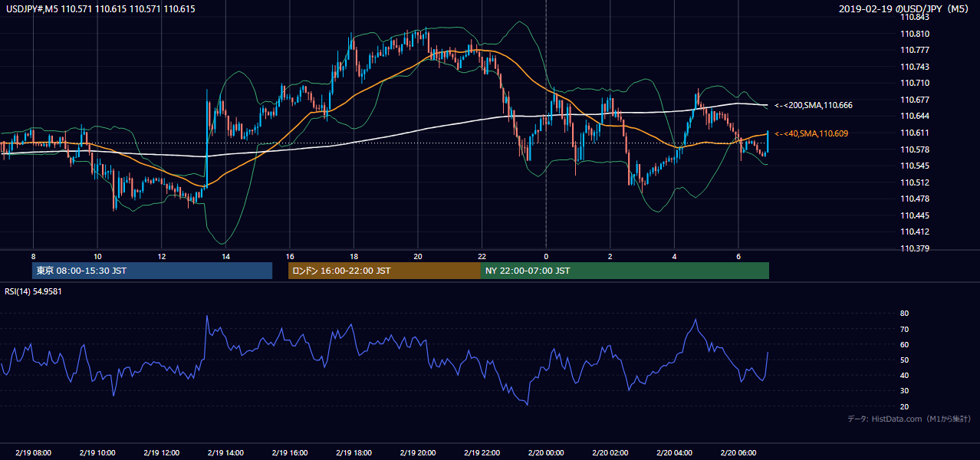
Task: Click the '2/19 12:00' date label
Action: click(161, 453)
